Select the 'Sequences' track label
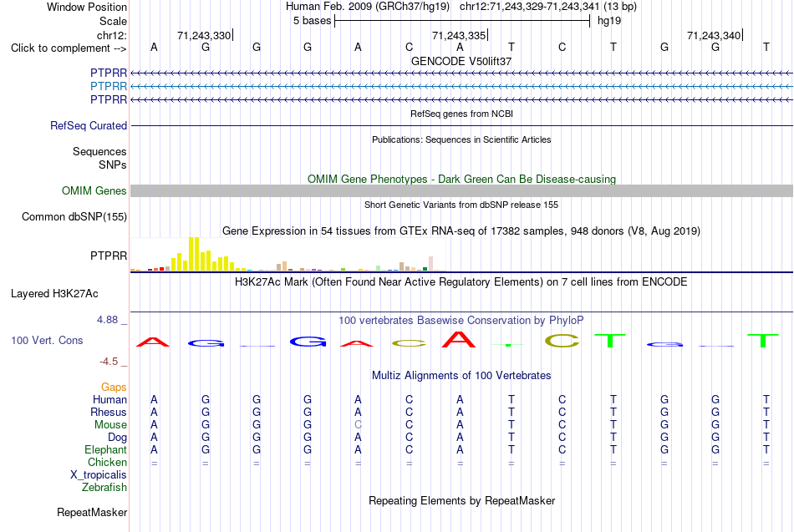Image resolution: width=794 pixels, height=532 pixels. click(99, 151)
